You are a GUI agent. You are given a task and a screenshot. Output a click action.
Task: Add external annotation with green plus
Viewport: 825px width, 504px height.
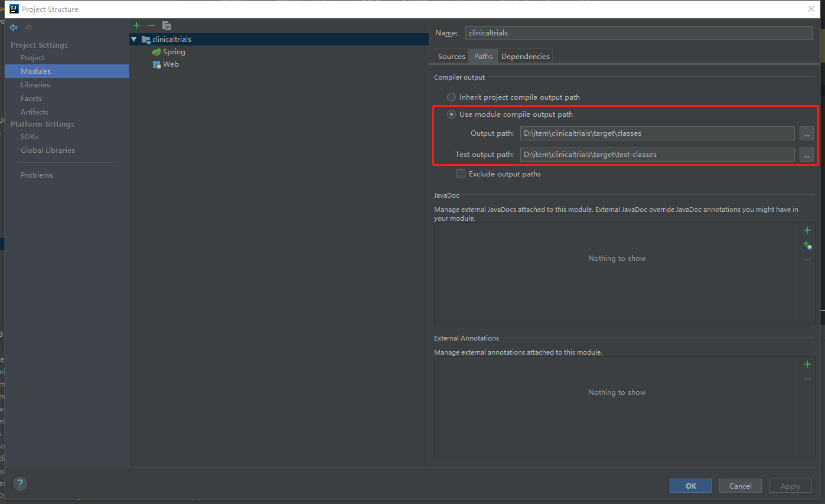point(807,364)
